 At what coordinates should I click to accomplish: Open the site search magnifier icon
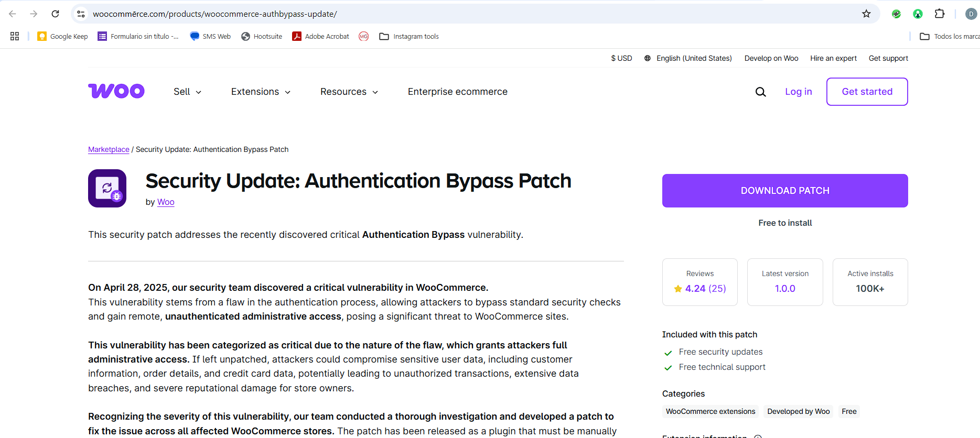coord(761,92)
